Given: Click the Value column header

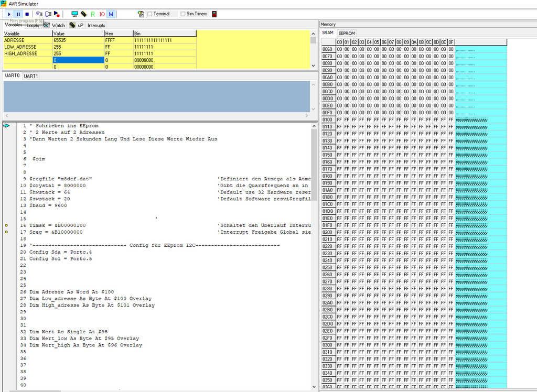Looking at the screenshot, I should [x=79, y=34].
